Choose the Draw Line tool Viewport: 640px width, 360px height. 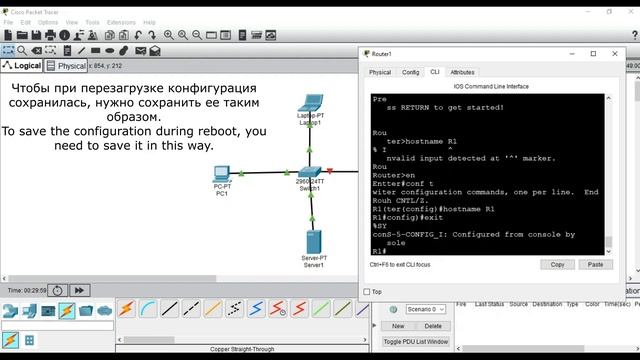(x=82, y=51)
